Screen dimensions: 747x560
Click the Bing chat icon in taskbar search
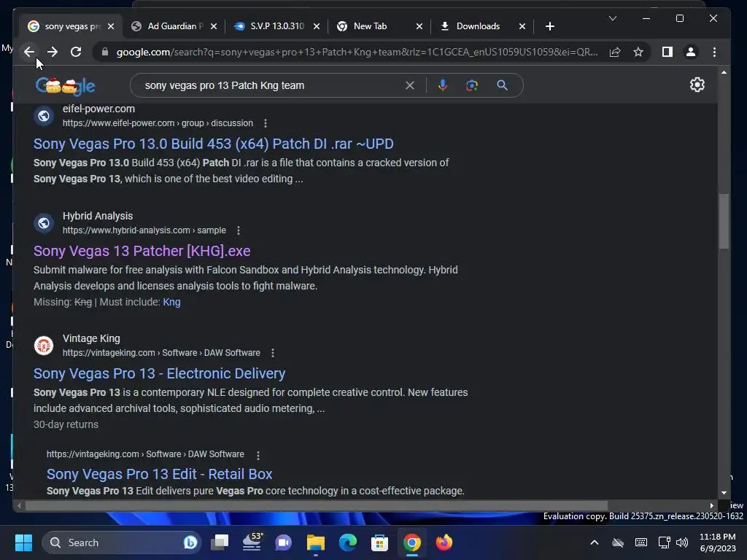coord(190,542)
